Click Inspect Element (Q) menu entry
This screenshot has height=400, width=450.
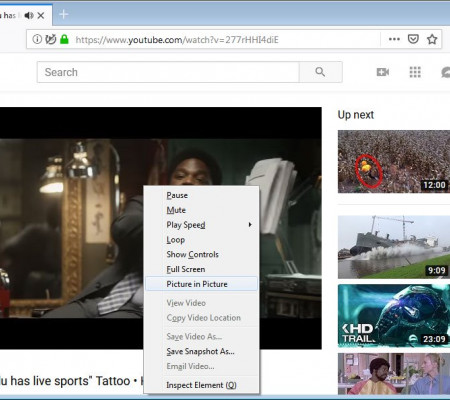[202, 385]
